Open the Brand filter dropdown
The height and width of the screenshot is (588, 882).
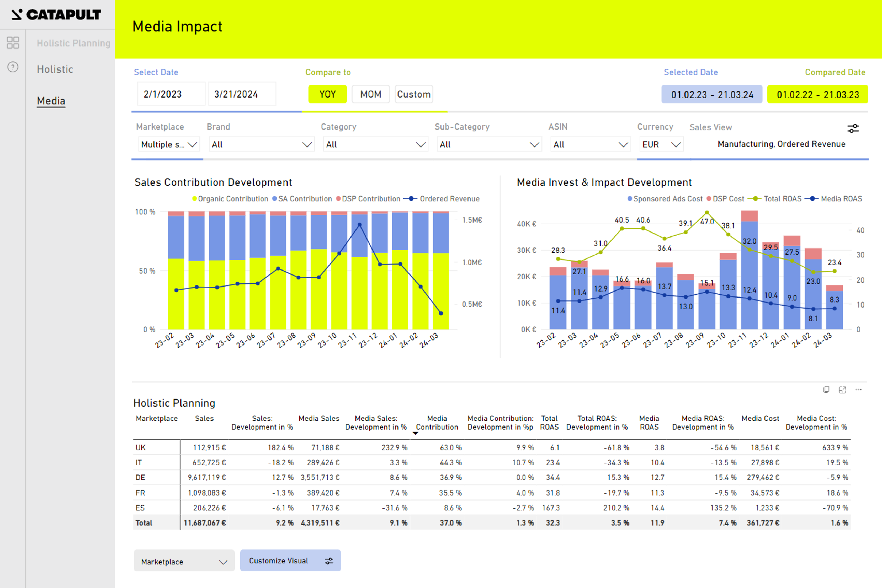point(262,144)
